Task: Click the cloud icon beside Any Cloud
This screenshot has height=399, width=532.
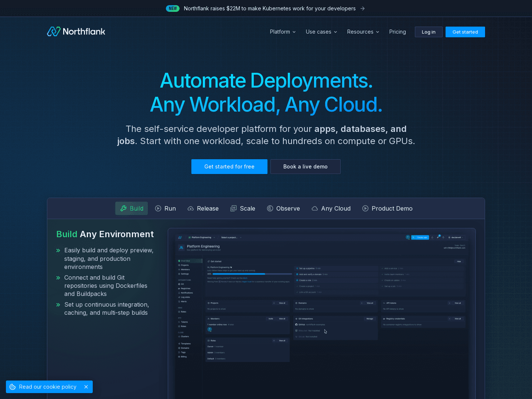Action: [315, 208]
